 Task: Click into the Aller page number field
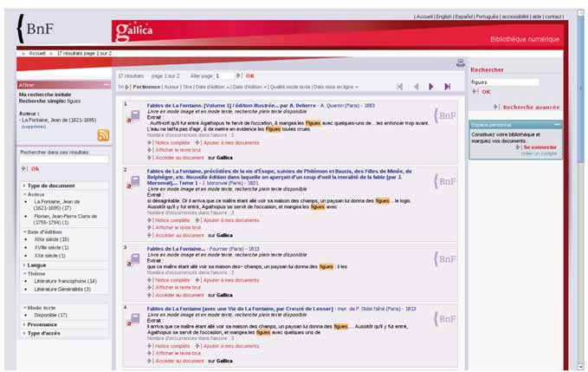(x=224, y=75)
